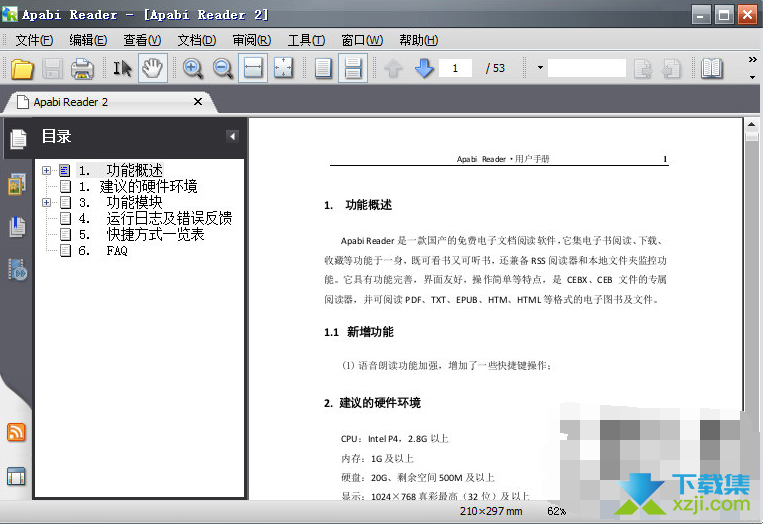This screenshot has width=763, height=524.
Task: Select 建议的硬件环境 in the contents tree
Action: click(x=138, y=186)
